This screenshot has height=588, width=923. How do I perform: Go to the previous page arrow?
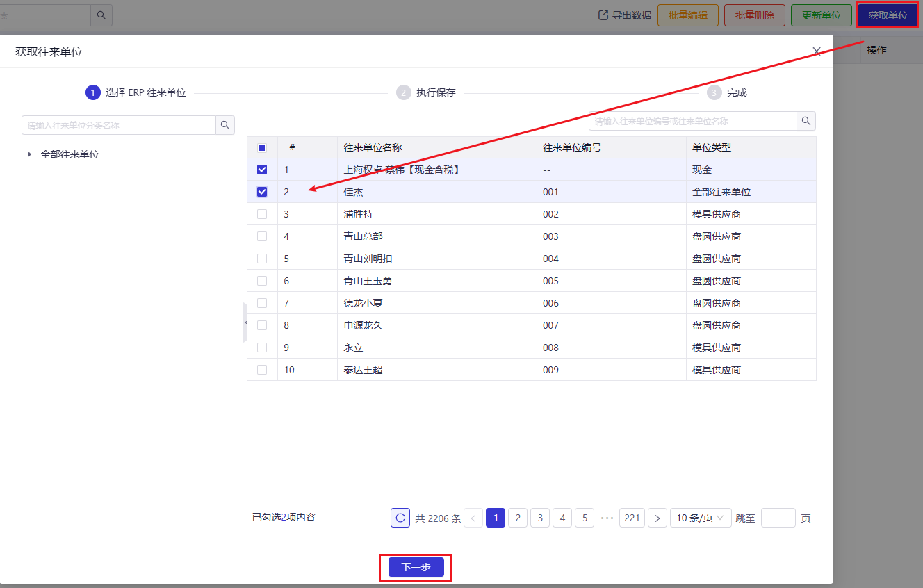tap(473, 518)
